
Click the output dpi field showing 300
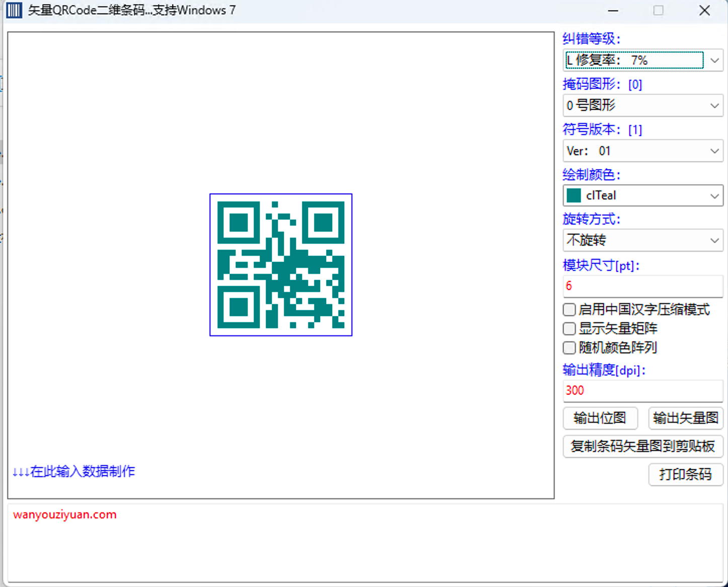coord(643,391)
